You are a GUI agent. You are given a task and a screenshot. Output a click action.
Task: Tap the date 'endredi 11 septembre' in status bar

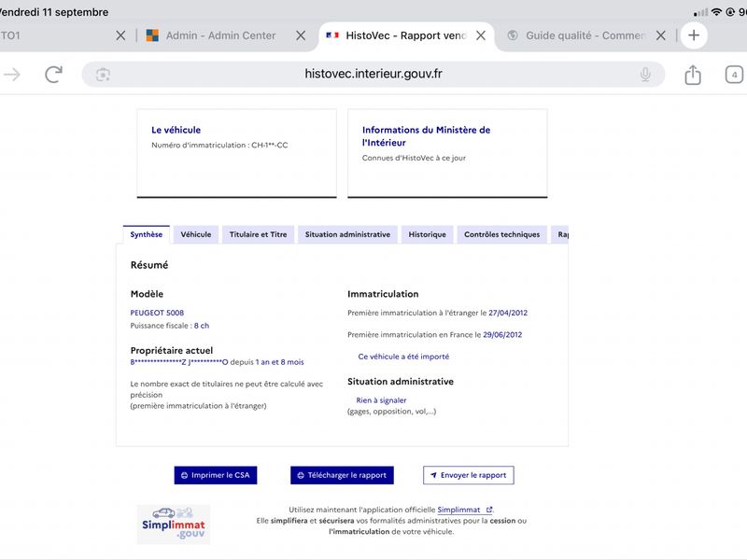53,12
